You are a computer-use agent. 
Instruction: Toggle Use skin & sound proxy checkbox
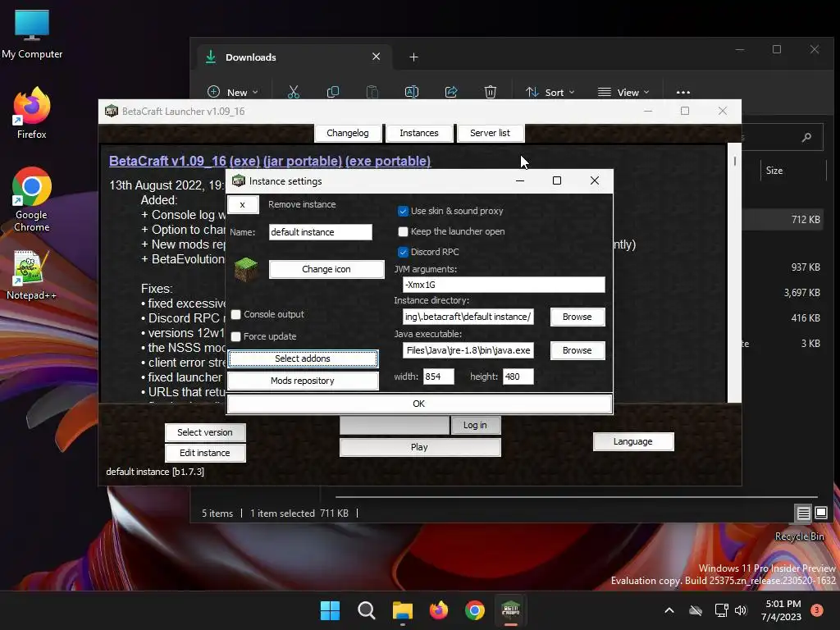click(x=403, y=211)
